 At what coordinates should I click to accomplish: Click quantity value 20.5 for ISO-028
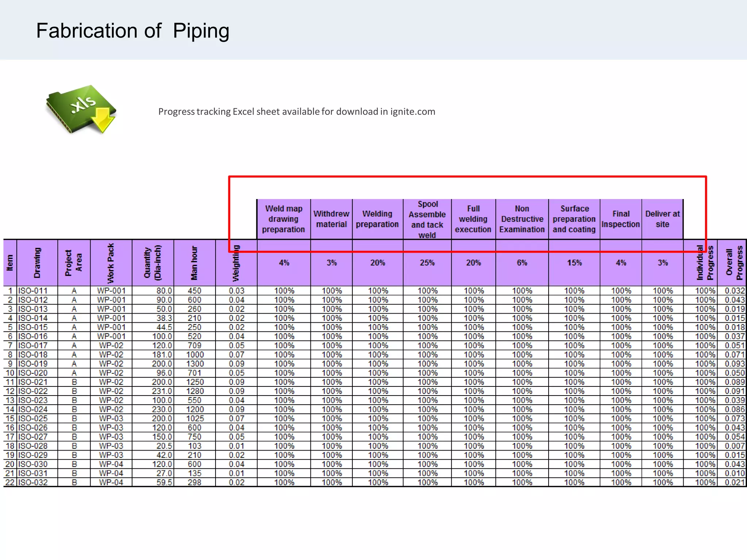pyautogui.click(x=153, y=446)
